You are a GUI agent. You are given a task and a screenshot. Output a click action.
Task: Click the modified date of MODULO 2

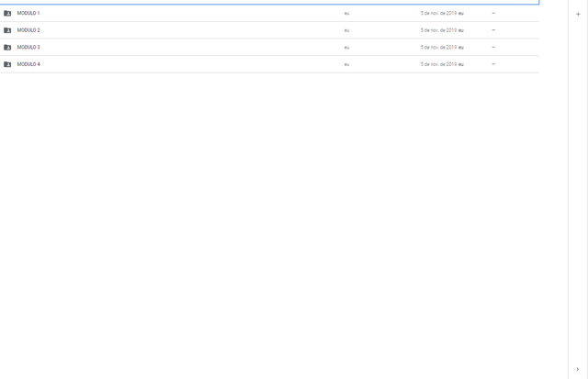click(442, 30)
